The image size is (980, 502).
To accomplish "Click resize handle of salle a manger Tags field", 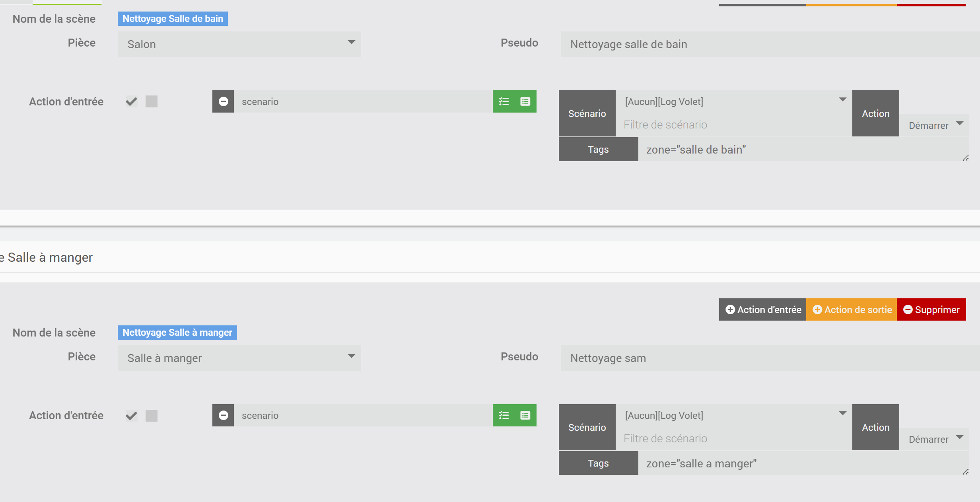I will click(x=965, y=472).
